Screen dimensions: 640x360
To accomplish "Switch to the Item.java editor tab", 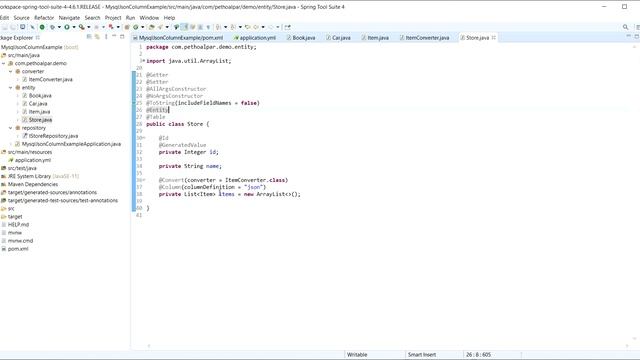I will [375, 38].
